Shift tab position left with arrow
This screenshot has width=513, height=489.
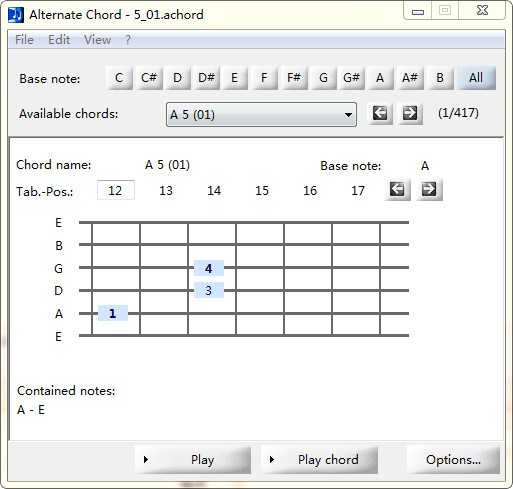point(397,190)
